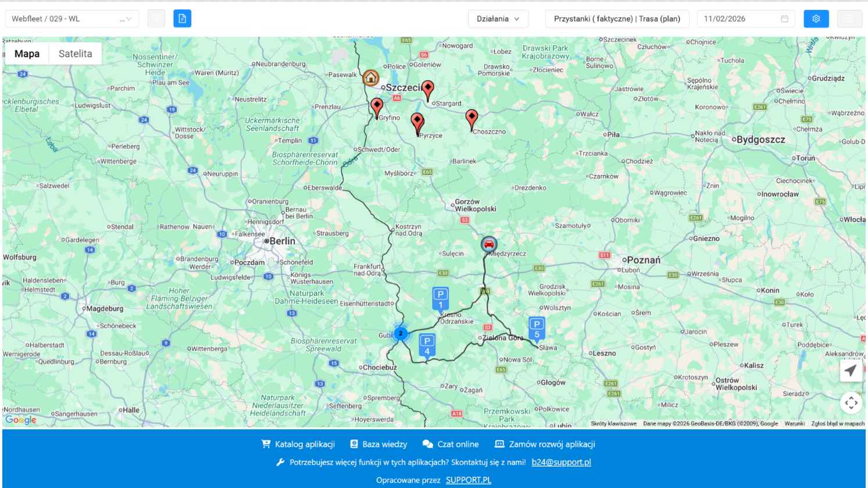The width and height of the screenshot is (868, 488).
Task: Open settings with the blue gear button
Action: point(816,19)
